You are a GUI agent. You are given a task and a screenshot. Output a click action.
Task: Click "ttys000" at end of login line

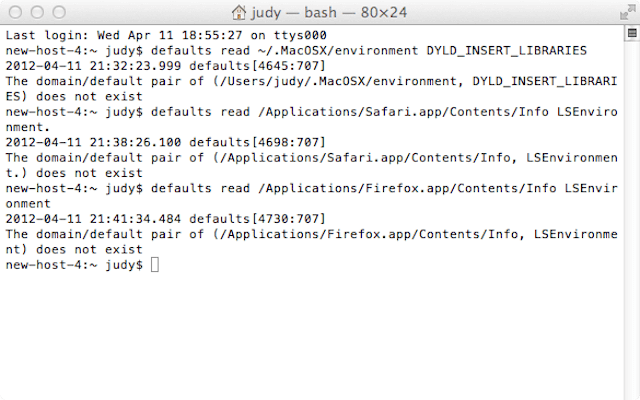pos(300,36)
